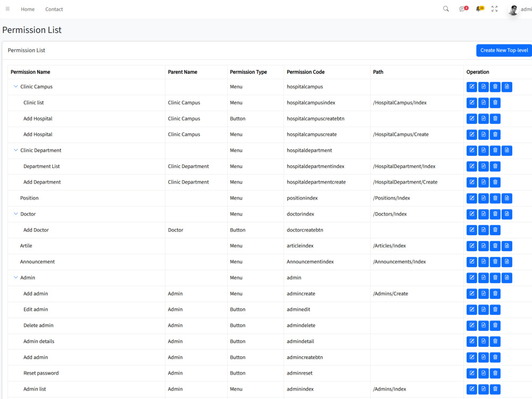Go to the Home nav link
532x399 pixels.
[x=28, y=9]
